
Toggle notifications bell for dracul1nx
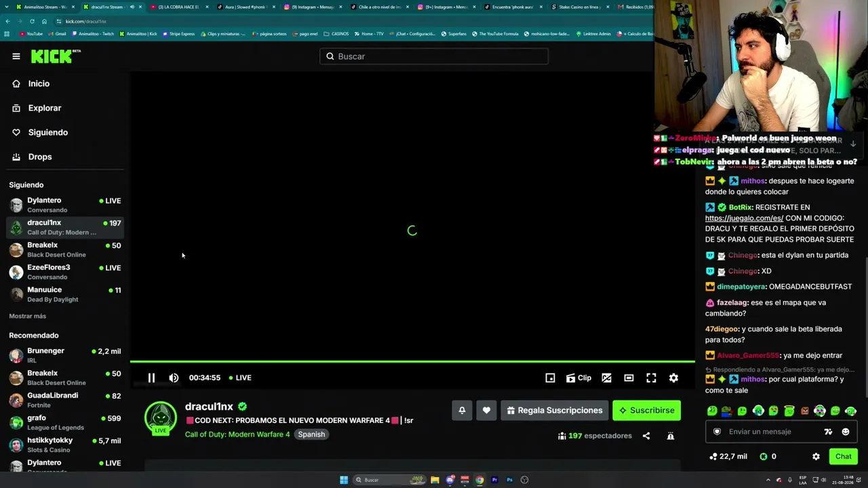tap(462, 410)
